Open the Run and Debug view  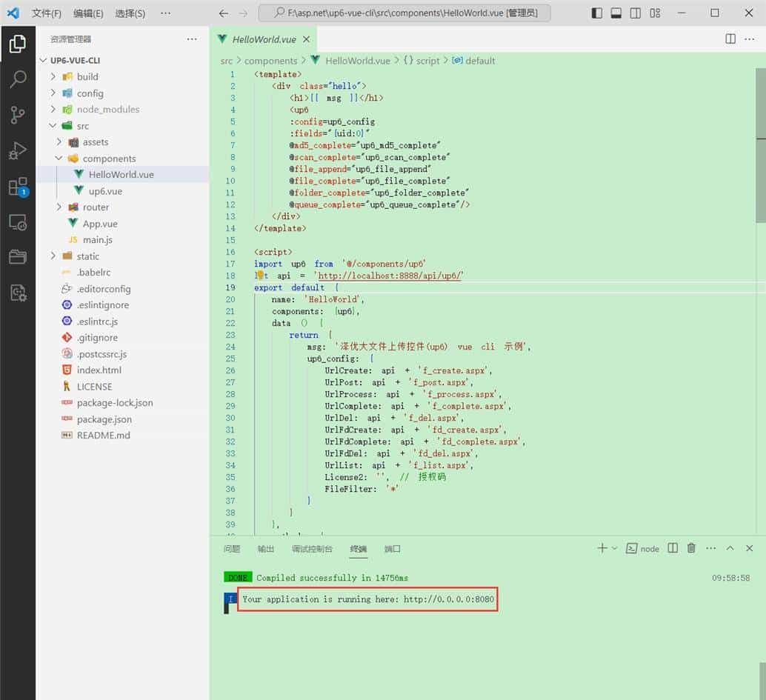click(17, 151)
